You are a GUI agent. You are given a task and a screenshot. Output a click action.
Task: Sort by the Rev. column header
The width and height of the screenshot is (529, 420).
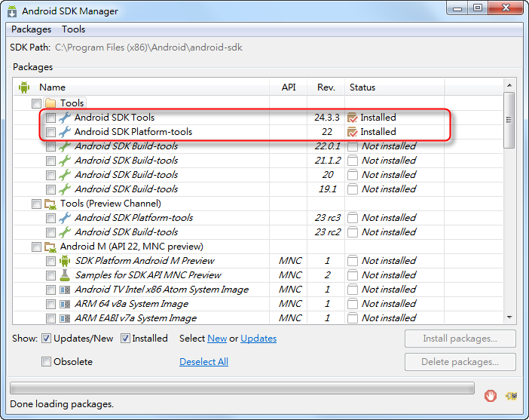coord(326,87)
